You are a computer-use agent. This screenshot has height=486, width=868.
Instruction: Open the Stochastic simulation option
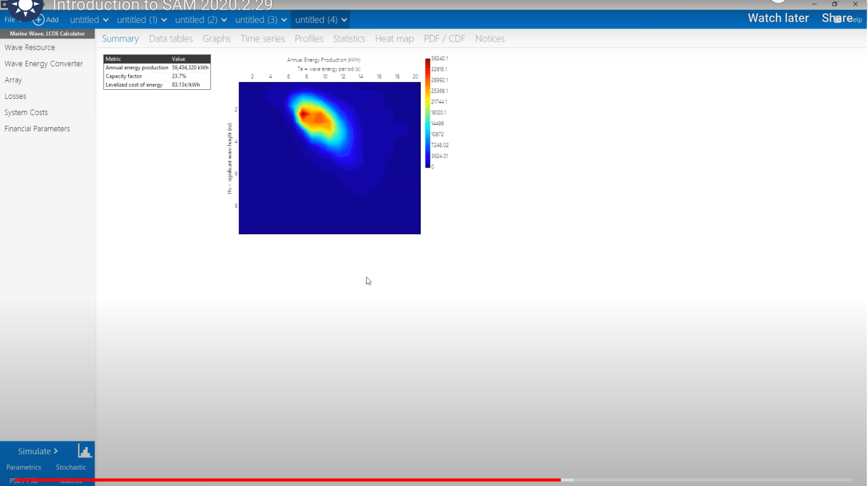click(71, 467)
